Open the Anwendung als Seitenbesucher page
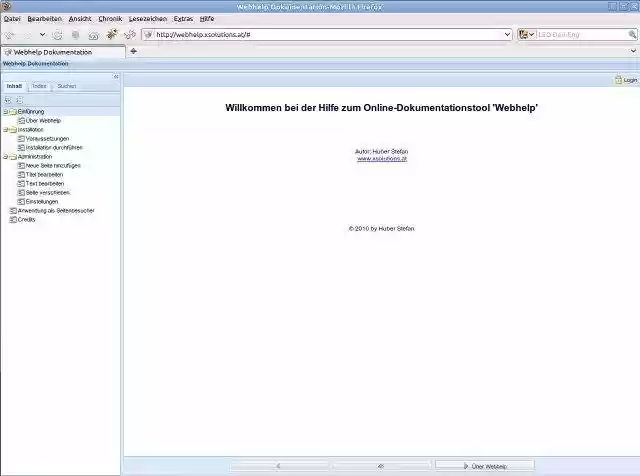 tap(56, 210)
